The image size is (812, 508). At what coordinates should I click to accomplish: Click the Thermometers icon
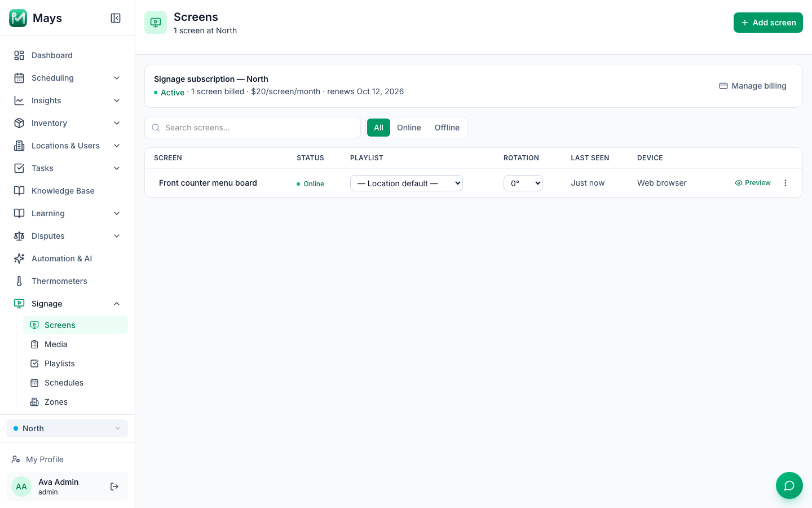[x=19, y=281]
